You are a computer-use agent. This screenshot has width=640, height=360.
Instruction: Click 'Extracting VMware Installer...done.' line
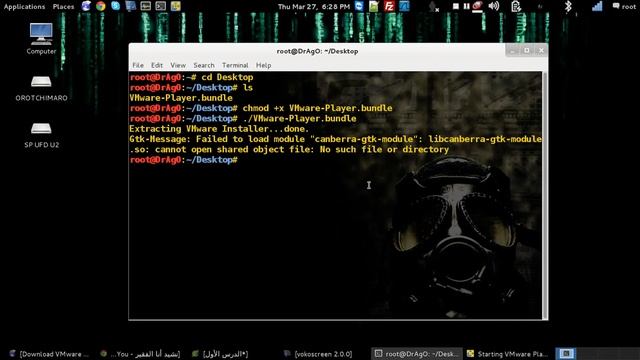219,129
